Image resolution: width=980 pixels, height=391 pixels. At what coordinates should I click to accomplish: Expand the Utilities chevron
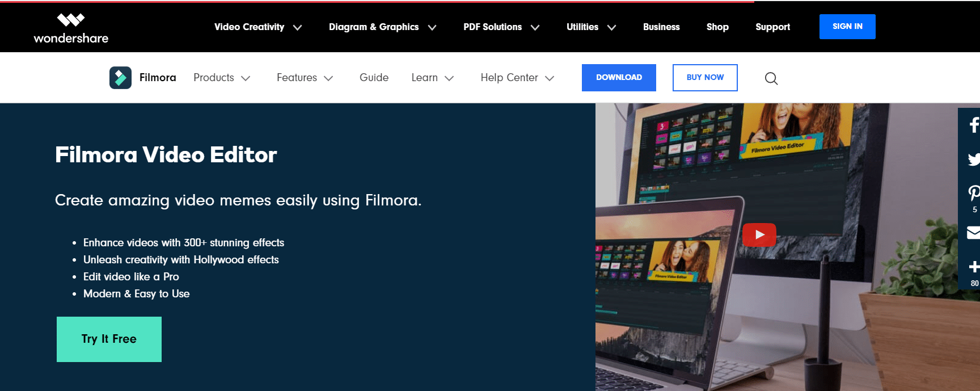point(611,27)
